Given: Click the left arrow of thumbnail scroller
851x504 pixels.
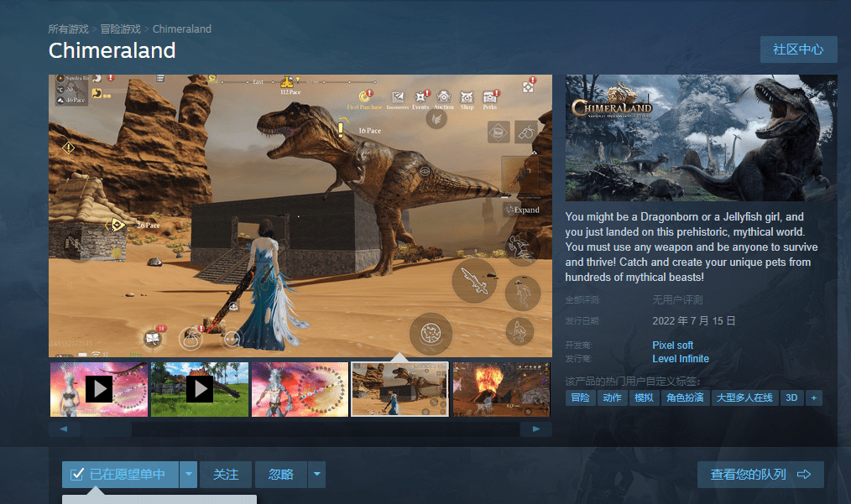Looking at the screenshot, I should [64, 429].
